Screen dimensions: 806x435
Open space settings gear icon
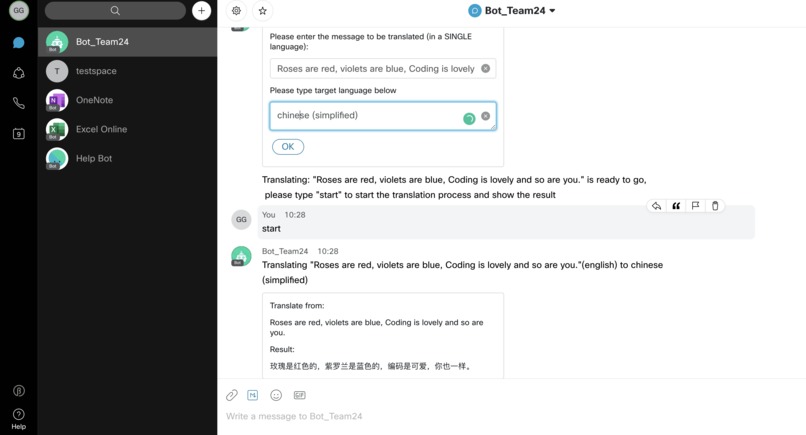coord(236,10)
